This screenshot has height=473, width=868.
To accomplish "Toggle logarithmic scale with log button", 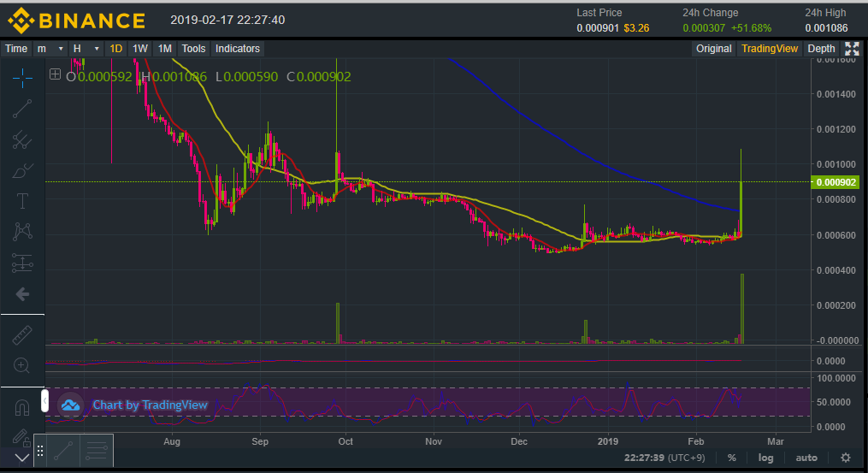I will (765, 458).
